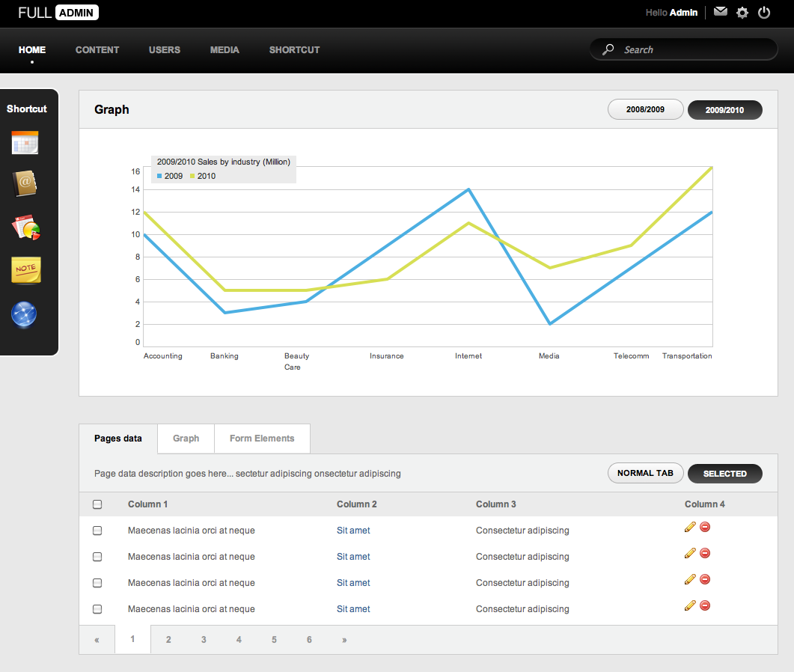Open the Users menu in navigation bar
Image resolution: width=794 pixels, height=672 pixels.
click(165, 50)
